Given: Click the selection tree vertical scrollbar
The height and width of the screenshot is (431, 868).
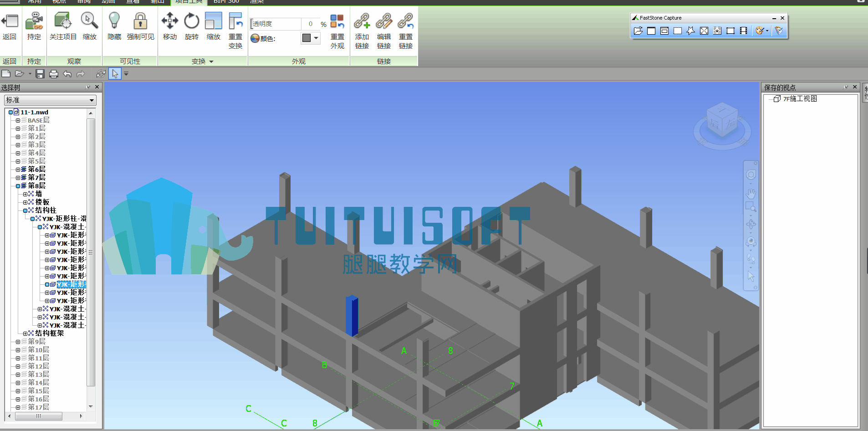Looking at the screenshot, I should tap(91, 253).
